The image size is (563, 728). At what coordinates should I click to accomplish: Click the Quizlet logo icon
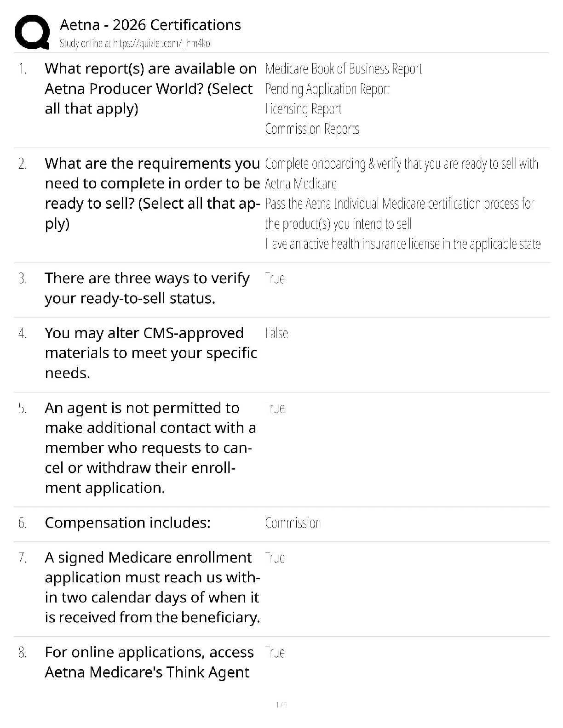[x=32, y=32]
